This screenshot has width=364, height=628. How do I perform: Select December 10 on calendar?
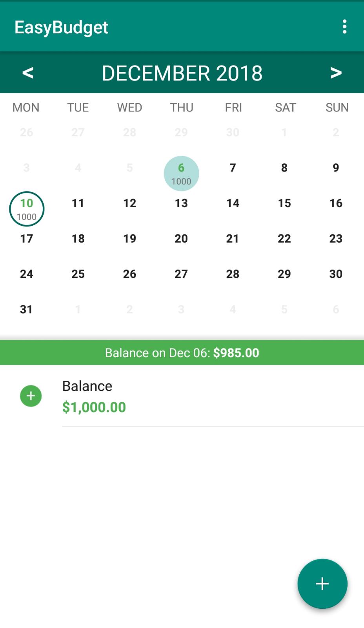click(x=27, y=208)
